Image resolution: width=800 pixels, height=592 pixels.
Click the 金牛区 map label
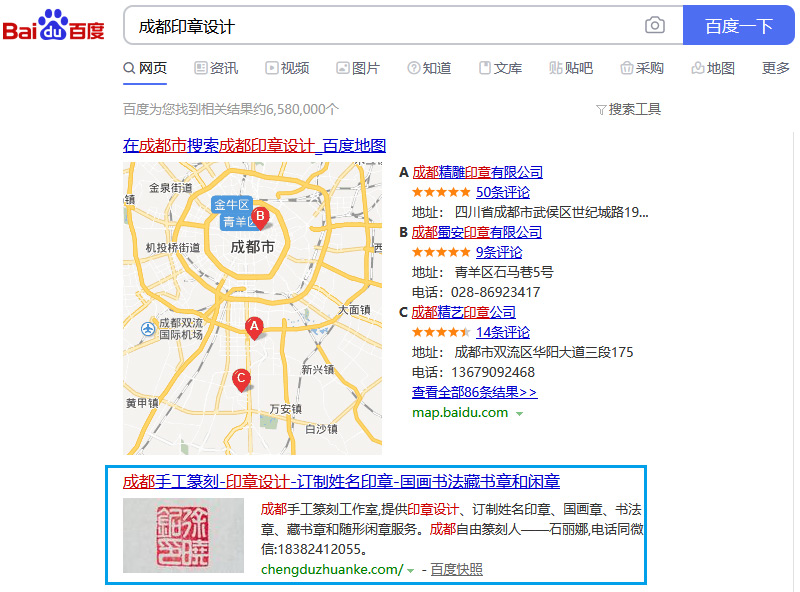(x=231, y=205)
